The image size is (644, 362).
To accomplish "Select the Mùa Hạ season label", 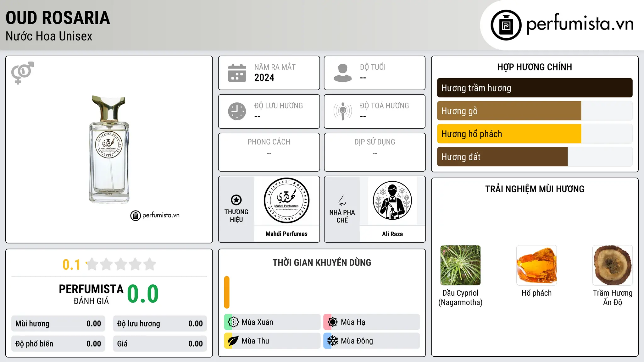I will coord(353,322).
